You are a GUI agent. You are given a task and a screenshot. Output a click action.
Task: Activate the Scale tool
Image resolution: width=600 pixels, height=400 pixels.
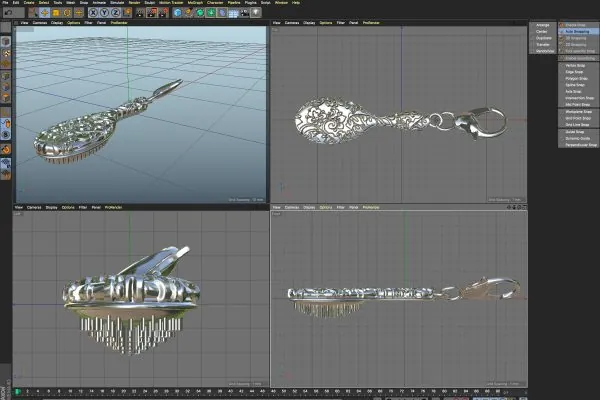(x=56, y=13)
